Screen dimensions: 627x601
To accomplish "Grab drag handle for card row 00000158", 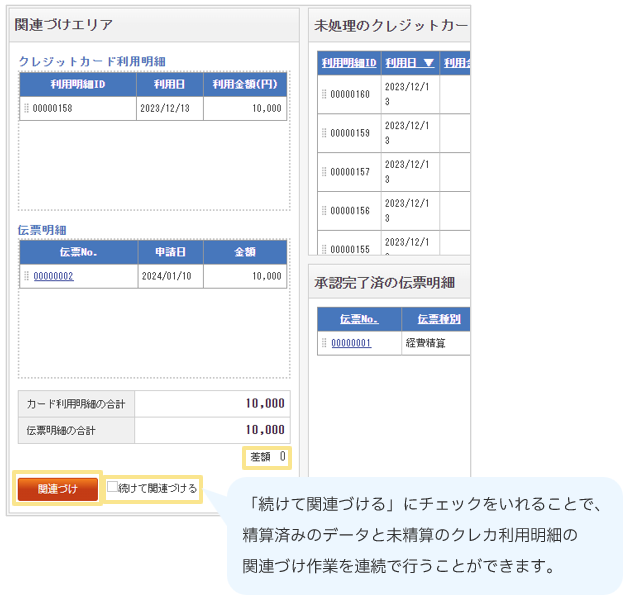I will 26,108.
